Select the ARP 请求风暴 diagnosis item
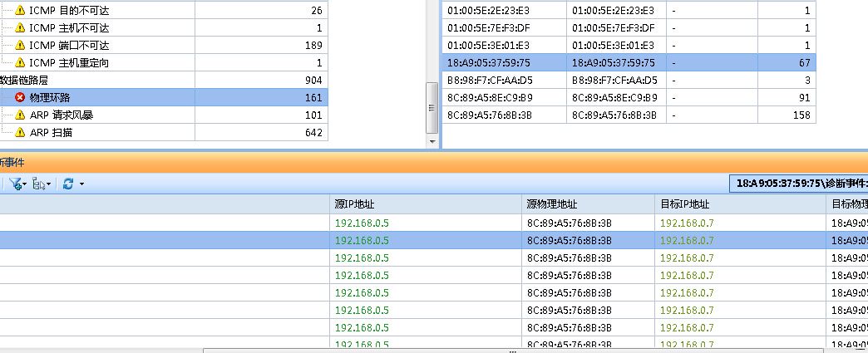This screenshot has height=353, width=868. (x=164, y=115)
